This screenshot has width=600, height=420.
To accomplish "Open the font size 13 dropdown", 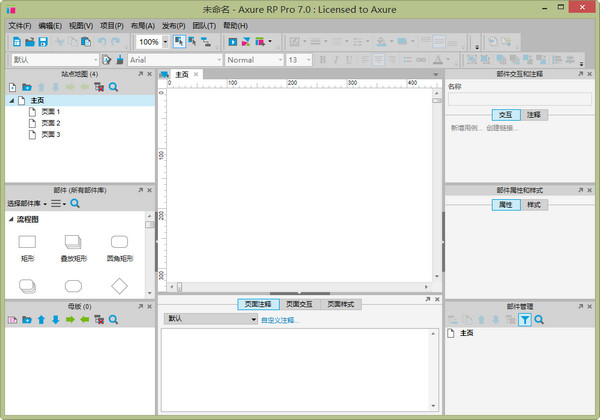I will (308, 60).
